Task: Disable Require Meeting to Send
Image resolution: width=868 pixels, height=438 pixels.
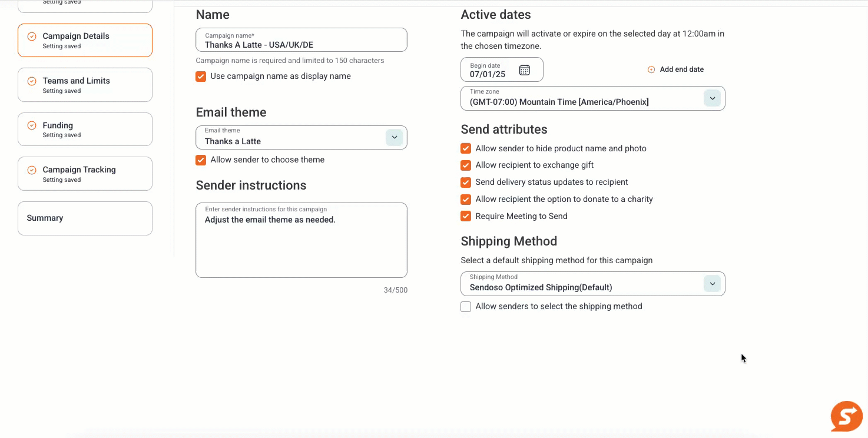Action: (466, 216)
